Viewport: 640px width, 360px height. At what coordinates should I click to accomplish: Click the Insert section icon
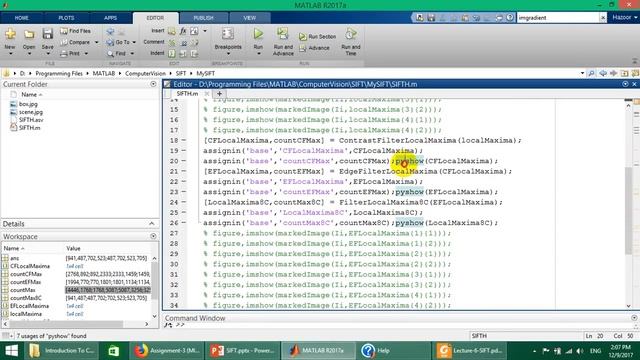click(172, 31)
